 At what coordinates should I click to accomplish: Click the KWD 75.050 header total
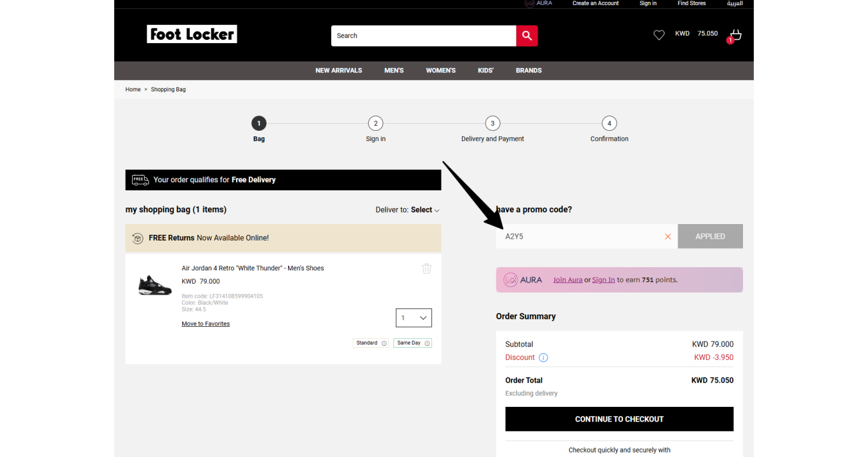(x=696, y=34)
